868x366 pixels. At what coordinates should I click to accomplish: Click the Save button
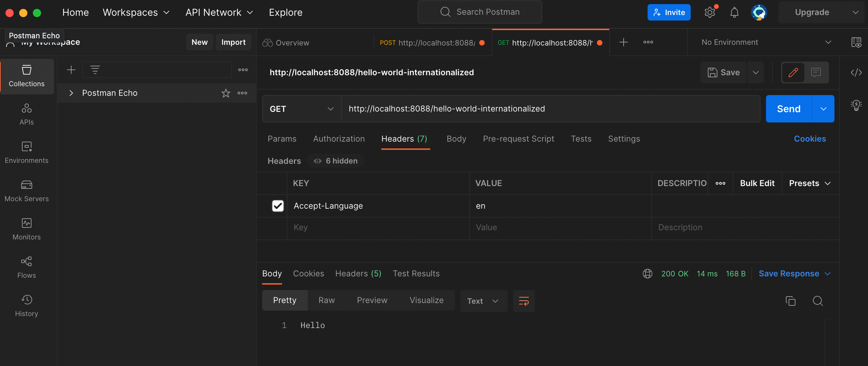tap(724, 72)
